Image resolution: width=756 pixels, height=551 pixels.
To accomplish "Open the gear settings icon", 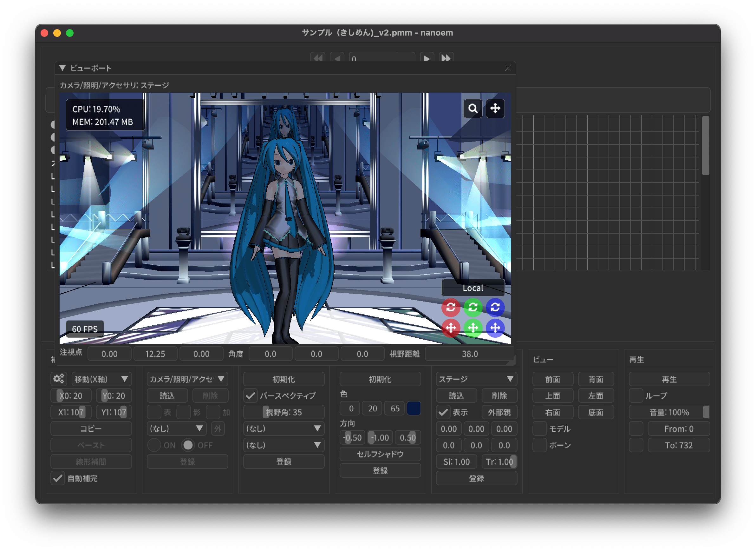I will [x=59, y=379].
